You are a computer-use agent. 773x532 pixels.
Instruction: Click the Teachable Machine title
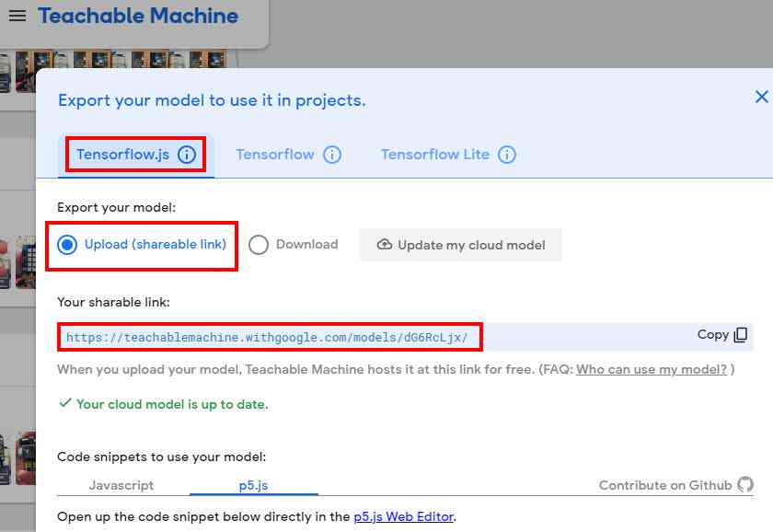(138, 16)
